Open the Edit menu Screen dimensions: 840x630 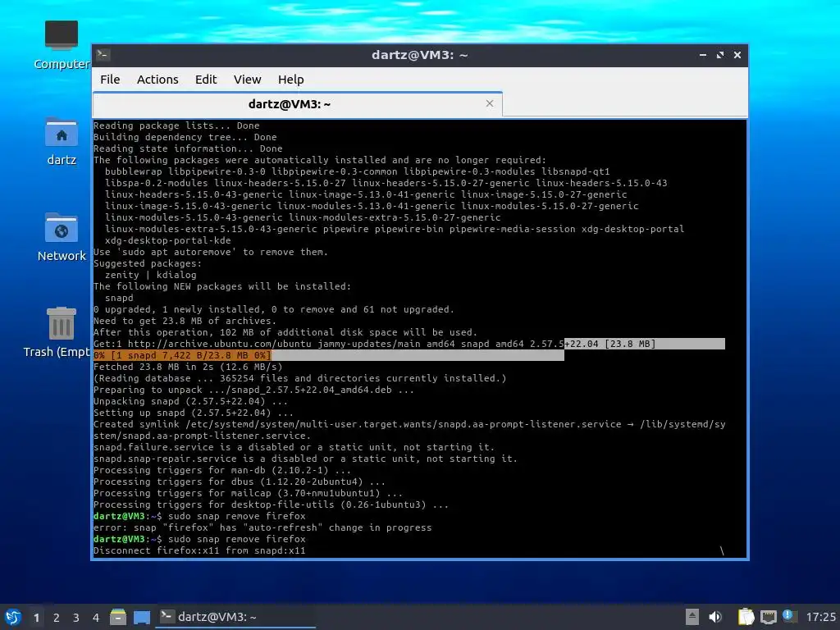coord(206,80)
